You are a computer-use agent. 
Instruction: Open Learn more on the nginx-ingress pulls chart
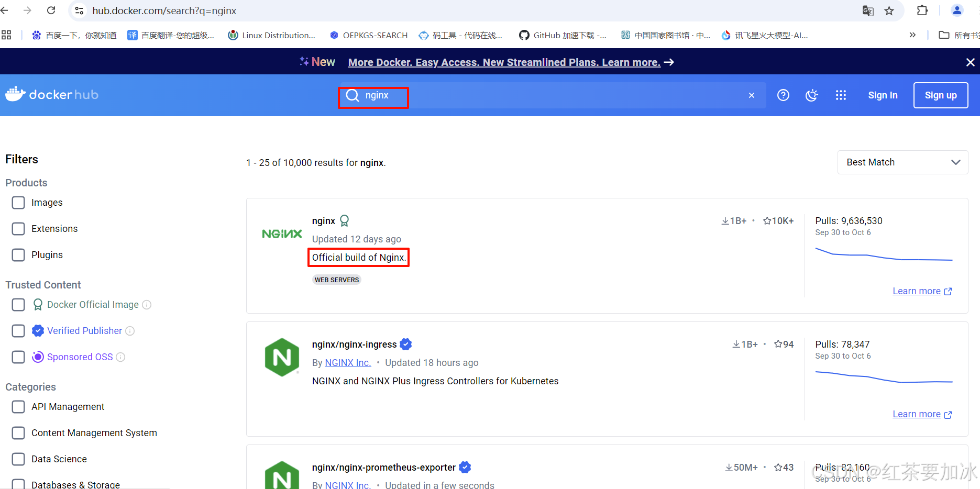[x=922, y=414]
